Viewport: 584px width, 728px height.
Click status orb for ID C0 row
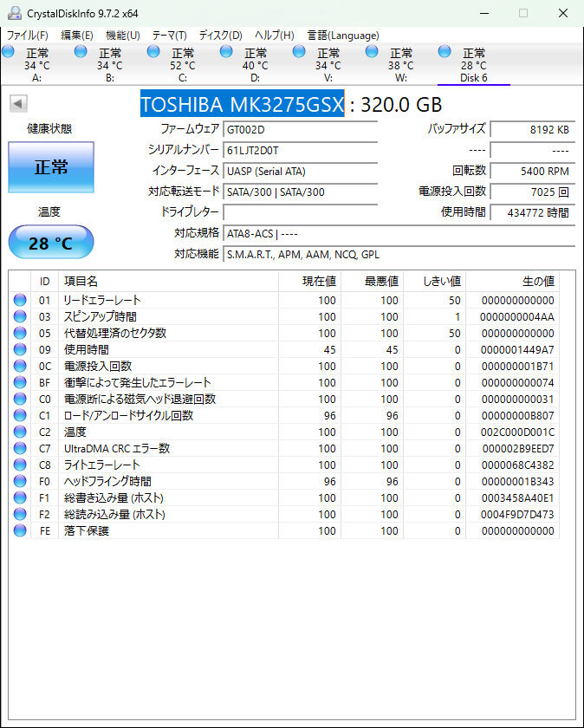point(20,399)
